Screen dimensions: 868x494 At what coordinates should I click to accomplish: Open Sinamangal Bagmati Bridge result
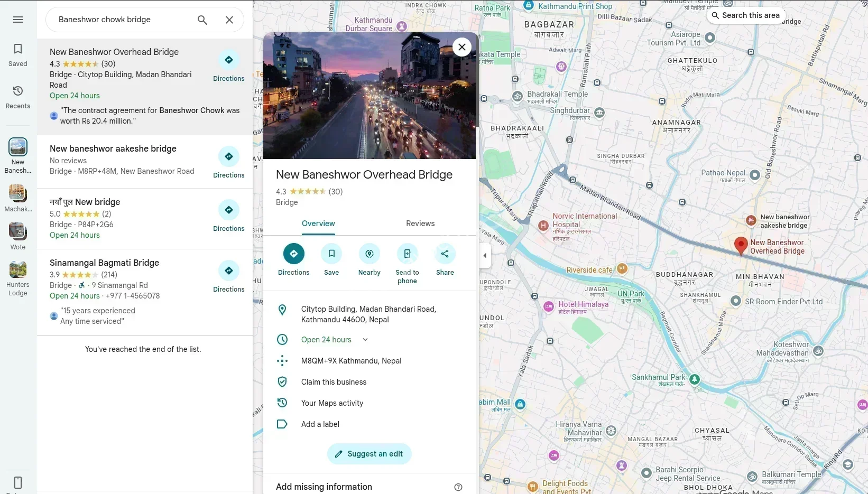[x=104, y=263]
